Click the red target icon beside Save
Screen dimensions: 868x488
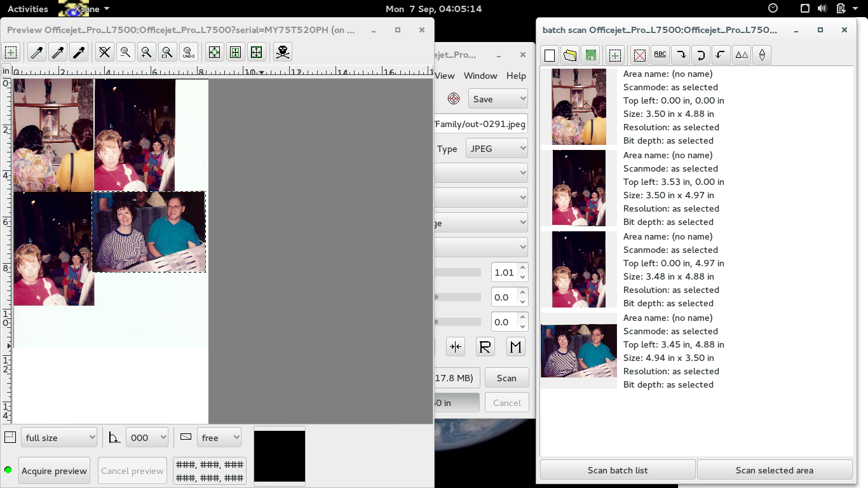point(454,98)
